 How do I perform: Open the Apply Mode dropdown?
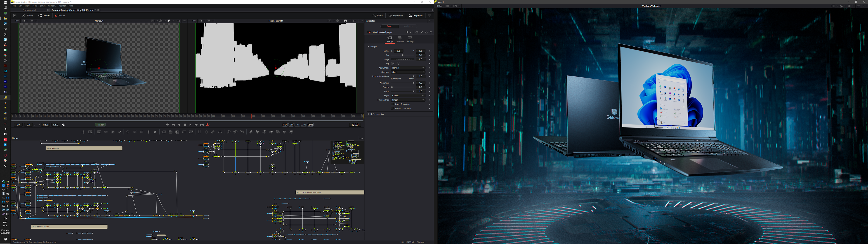(408, 68)
